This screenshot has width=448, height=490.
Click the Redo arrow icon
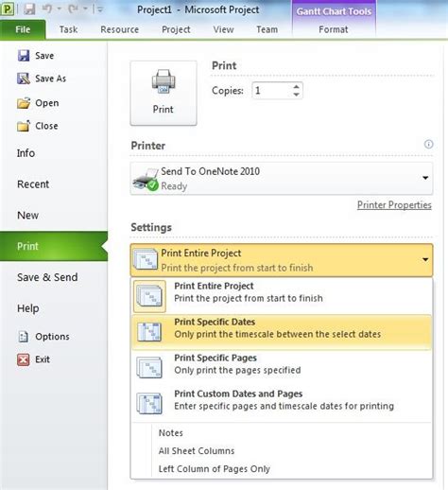tap(74, 9)
